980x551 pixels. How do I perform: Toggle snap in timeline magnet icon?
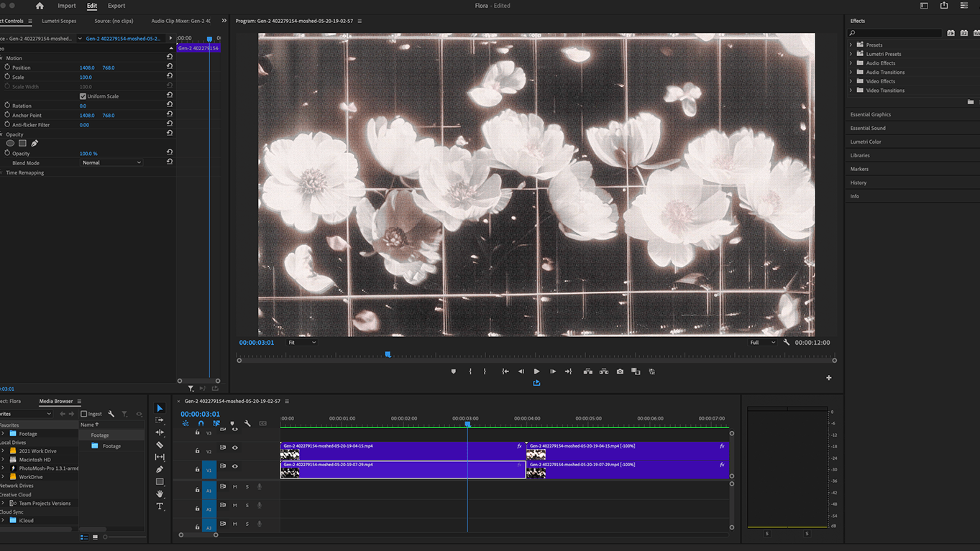[x=201, y=424]
